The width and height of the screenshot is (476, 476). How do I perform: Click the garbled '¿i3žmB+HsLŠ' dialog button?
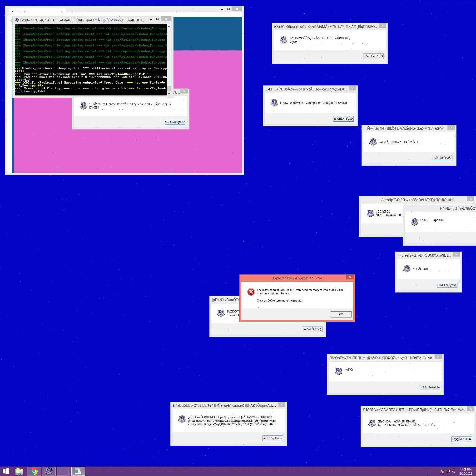point(430,387)
